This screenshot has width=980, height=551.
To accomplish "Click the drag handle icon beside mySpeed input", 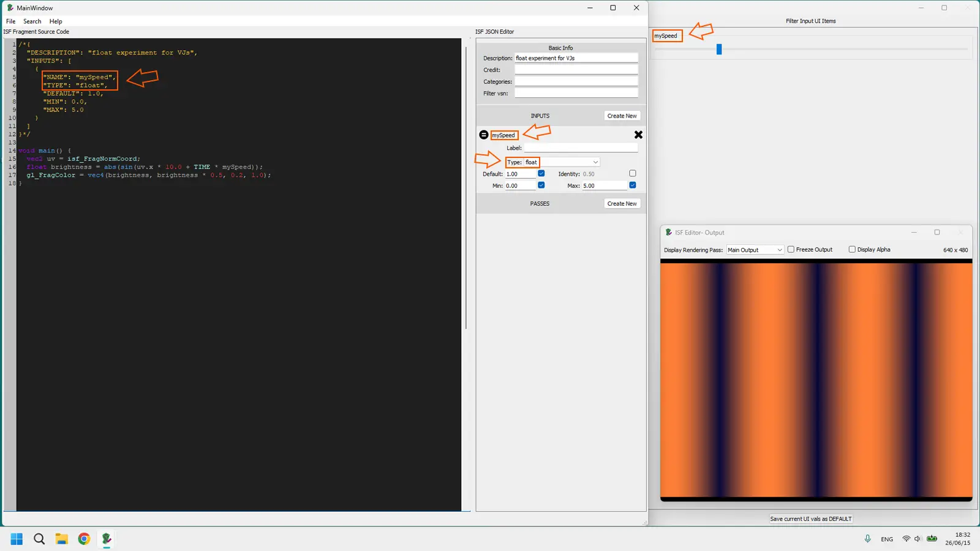I will tap(484, 135).
